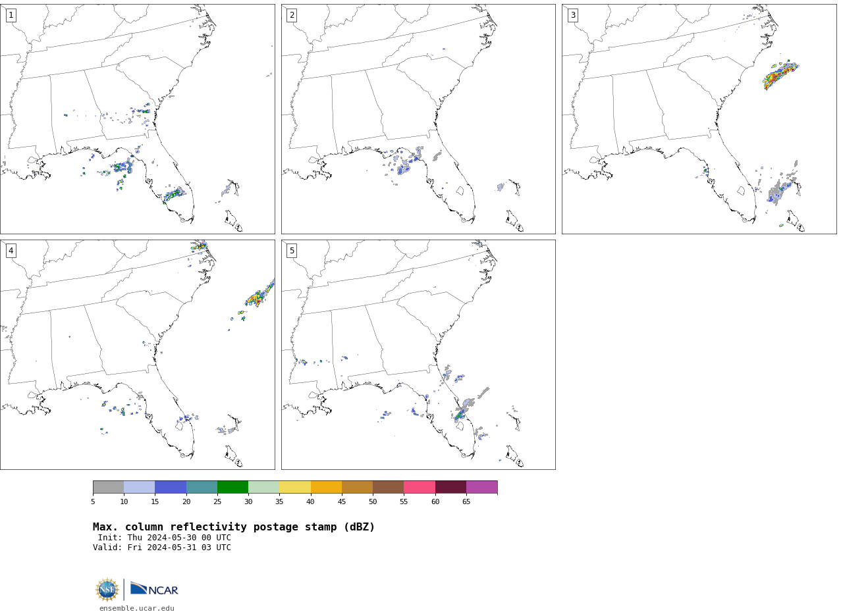Open ensemble member 2 map panel

[418, 119]
